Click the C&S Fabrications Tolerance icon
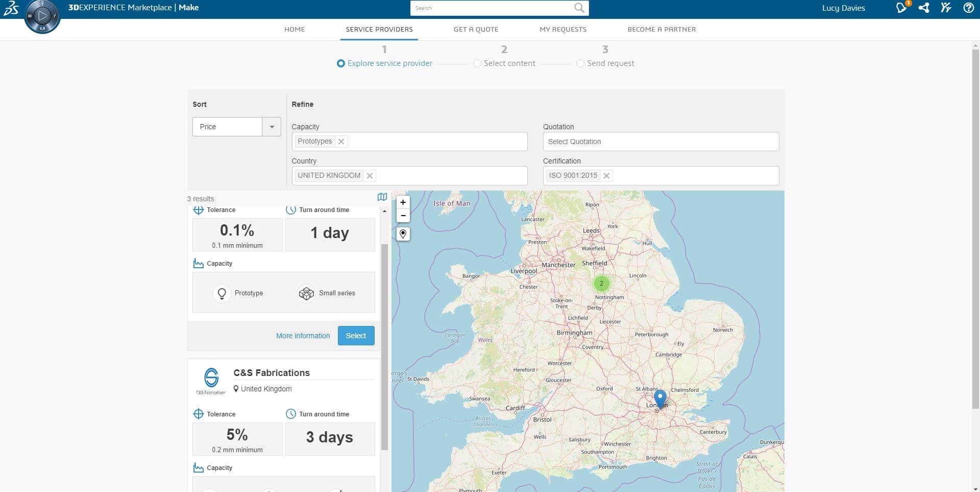 pyautogui.click(x=199, y=414)
